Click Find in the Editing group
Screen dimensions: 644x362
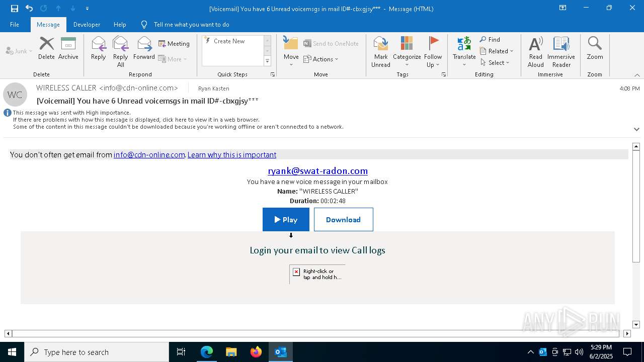click(490, 40)
